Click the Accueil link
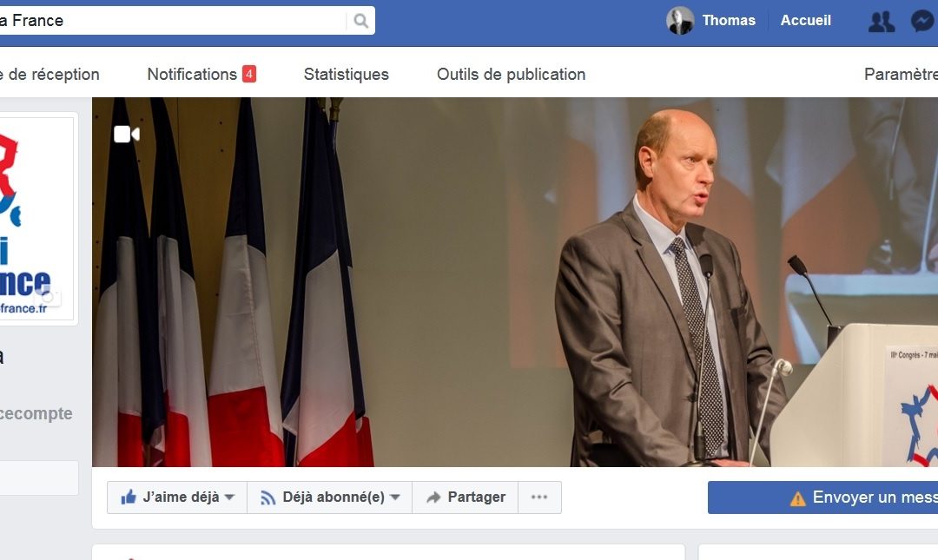This screenshot has width=938, height=560. coord(806,20)
